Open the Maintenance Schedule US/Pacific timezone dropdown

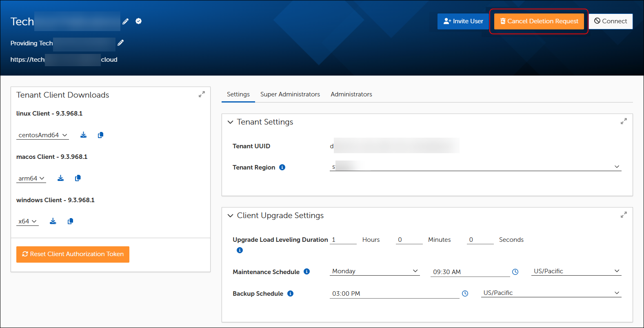[576, 271]
